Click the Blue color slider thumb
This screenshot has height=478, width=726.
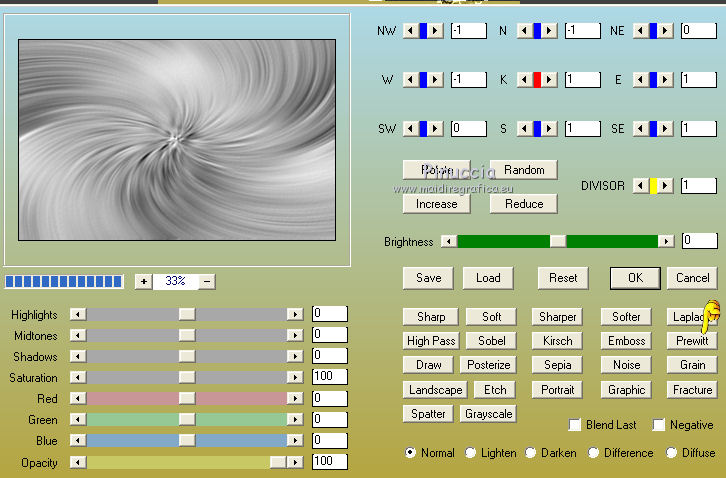point(187,440)
